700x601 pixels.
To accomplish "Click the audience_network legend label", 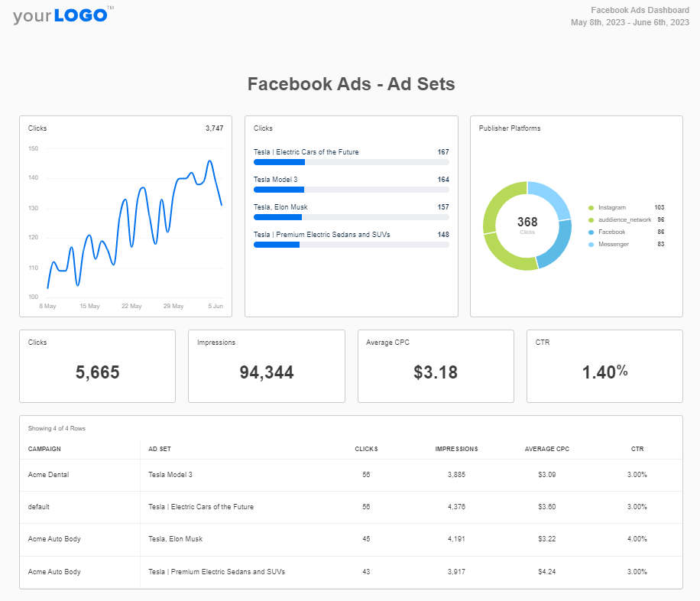I will [x=624, y=220].
